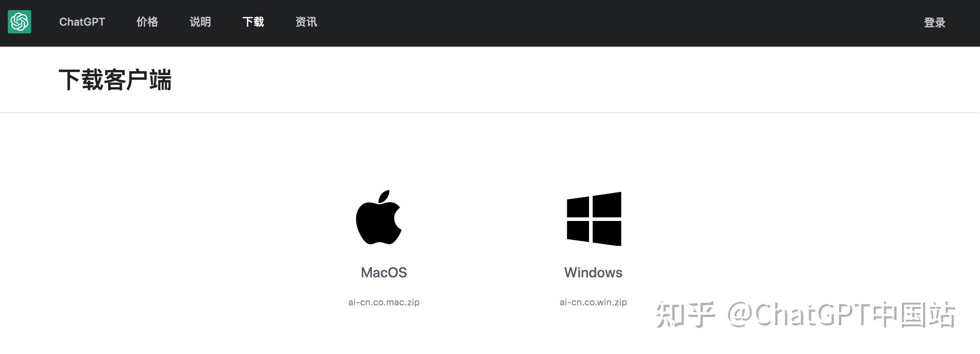The image size is (980, 354).
Task: Download the ai-cn.co.mac.zip file
Action: (384, 302)
